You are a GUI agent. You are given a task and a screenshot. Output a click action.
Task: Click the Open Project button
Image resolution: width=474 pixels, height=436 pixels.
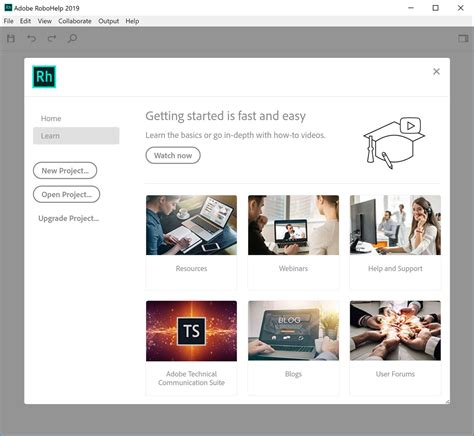[66, 194]
